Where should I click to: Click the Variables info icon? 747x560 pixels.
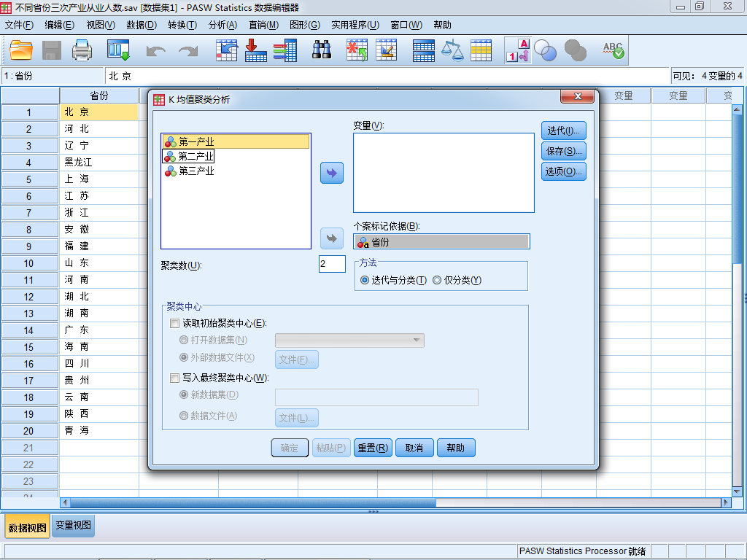point(285,50)
